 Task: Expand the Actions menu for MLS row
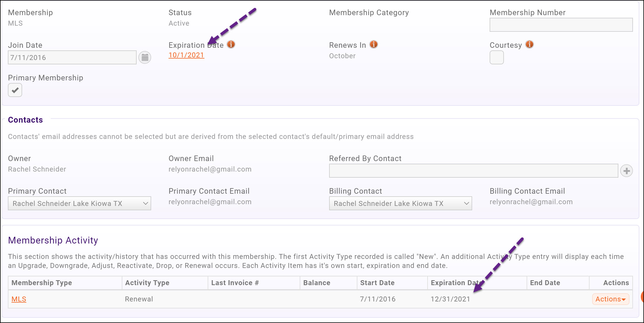point(611,299)
